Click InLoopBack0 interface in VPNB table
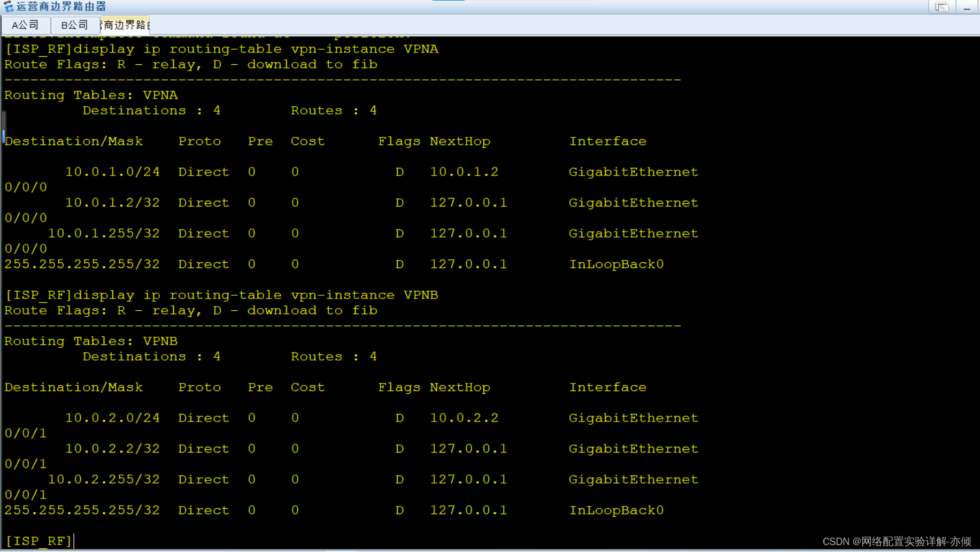This screenshot has height=552, width=980. coord(616,510)
